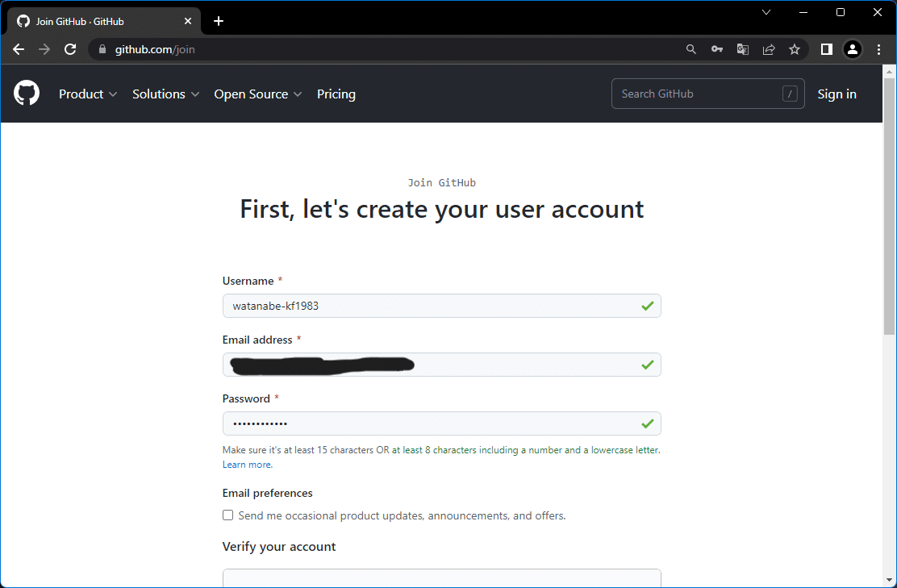Screen dimensions: 897x588
Task: Click the page vertical scrollbar thumb
Action: [x=889, y=206]
